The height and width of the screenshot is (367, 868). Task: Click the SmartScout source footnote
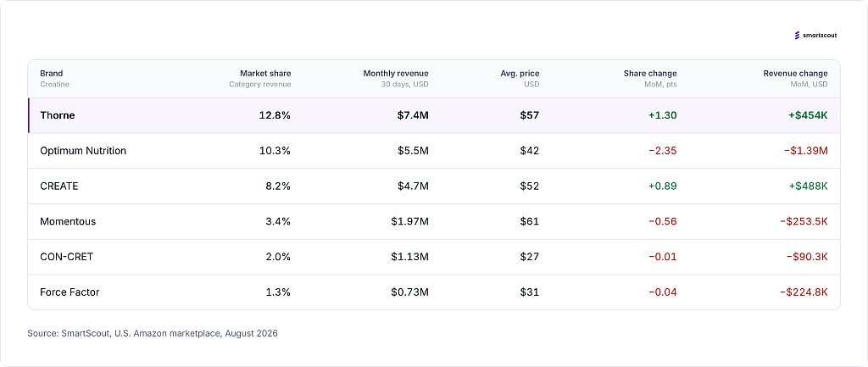click(x=153, y=334)
